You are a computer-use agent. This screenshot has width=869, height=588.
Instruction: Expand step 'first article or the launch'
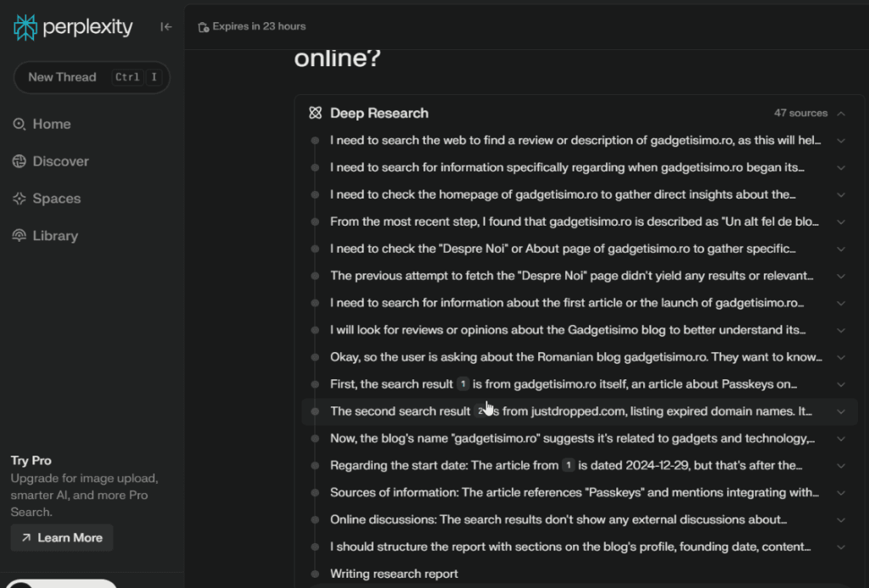click(841, 304)
